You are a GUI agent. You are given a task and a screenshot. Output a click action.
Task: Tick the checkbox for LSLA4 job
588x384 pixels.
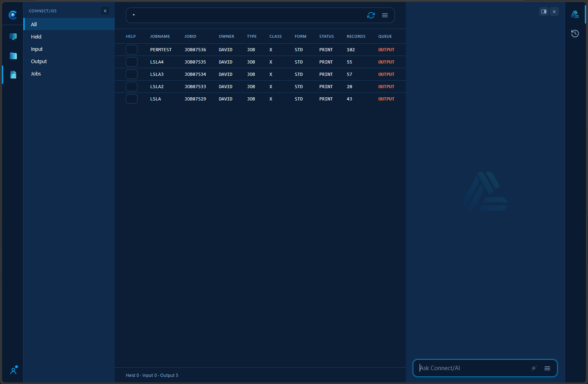point(131,62)
